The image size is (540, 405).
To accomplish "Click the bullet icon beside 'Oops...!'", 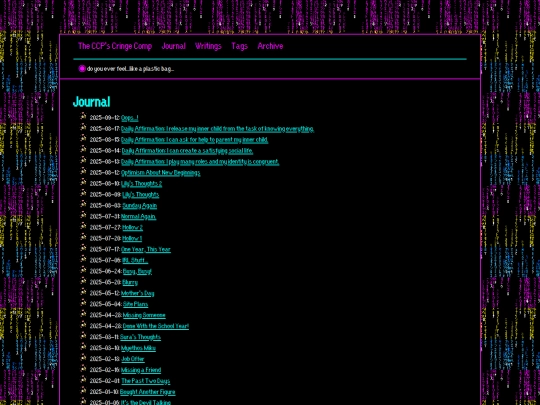I will tap(83, 116).
